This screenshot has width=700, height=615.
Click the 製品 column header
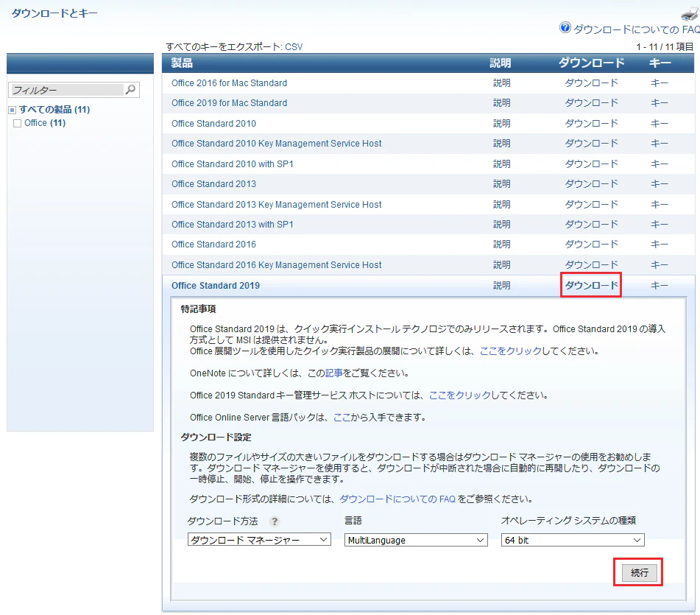[x=182, y=63]
